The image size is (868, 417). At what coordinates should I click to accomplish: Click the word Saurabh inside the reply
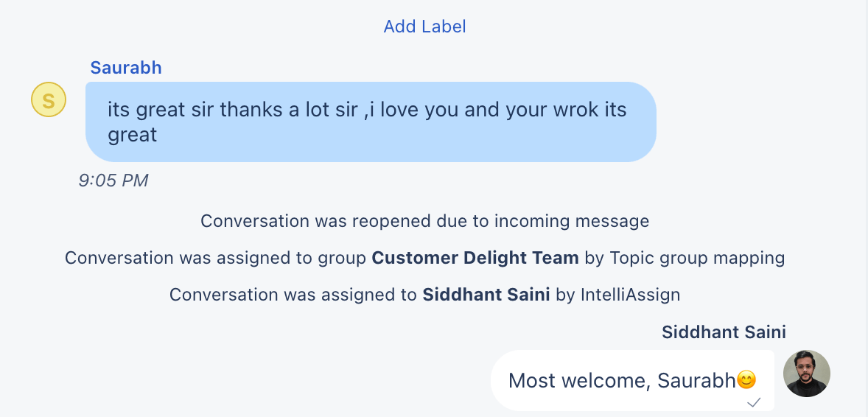coord(696,380)
